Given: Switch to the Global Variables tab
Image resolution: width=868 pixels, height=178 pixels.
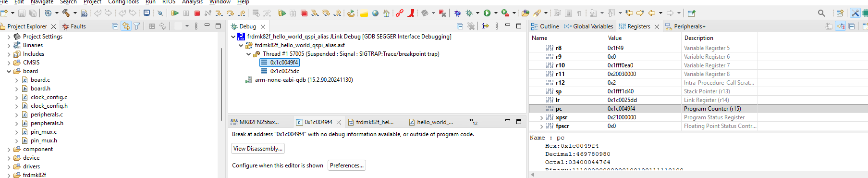Looking at the screenshot, I should coord(588,26).
